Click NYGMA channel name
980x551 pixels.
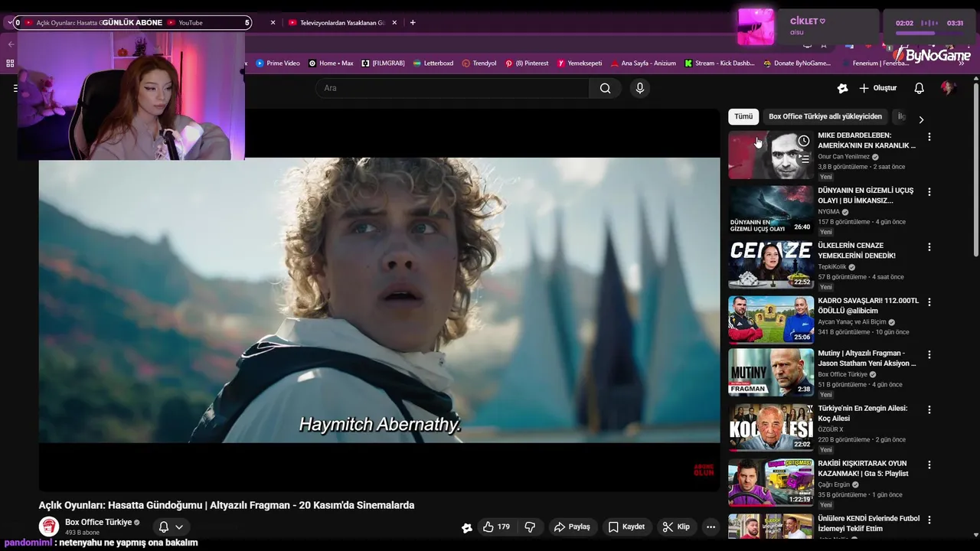point(828,212)
